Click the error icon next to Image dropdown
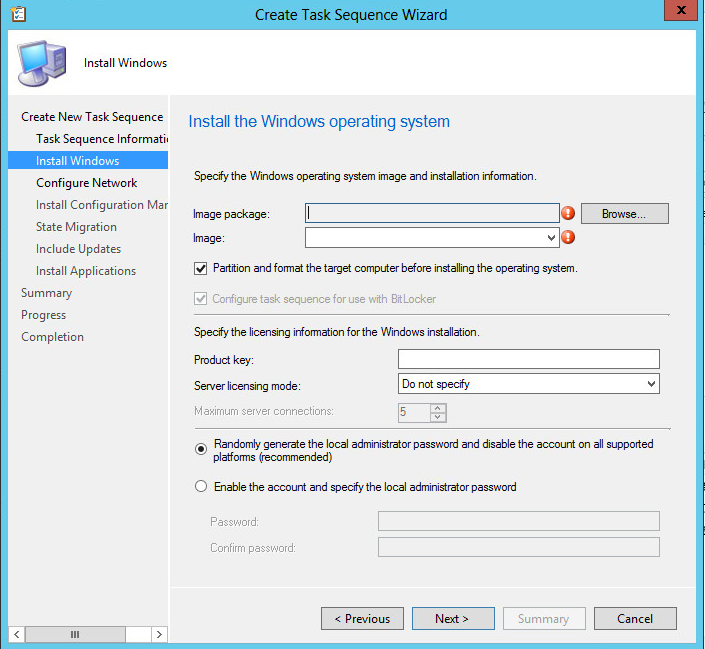This screenshot has width=705, height=649. tap(568, 237)
